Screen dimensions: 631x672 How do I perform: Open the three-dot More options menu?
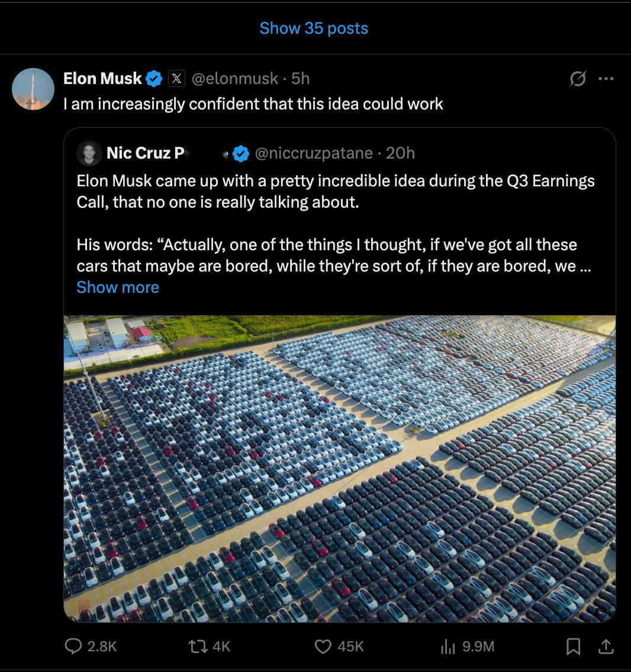coord(606,79)
